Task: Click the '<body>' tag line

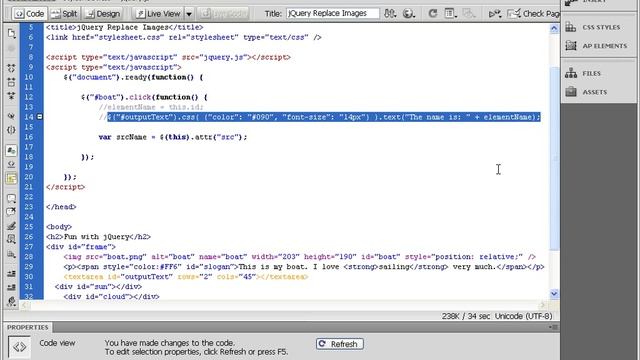Action: (x=59, y=227)
